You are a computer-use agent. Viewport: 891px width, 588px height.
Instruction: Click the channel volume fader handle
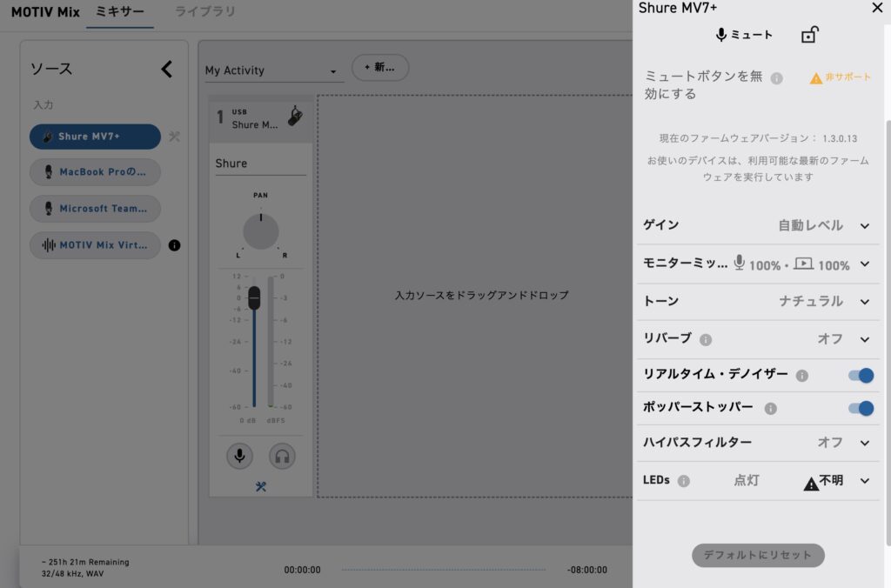tap(254, 297)
